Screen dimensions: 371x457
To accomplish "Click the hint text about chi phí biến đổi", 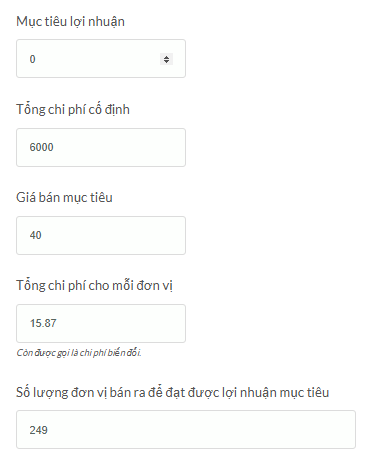I will 79,353.
